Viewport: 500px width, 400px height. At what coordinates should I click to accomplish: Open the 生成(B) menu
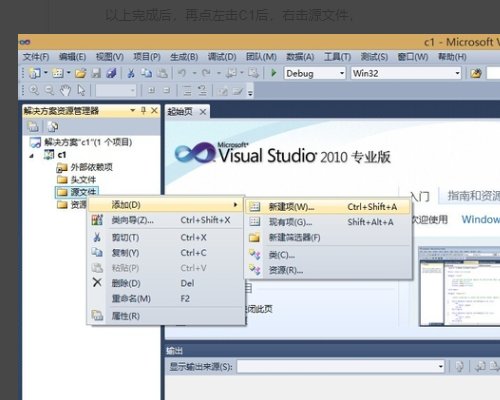click(184, 57)
